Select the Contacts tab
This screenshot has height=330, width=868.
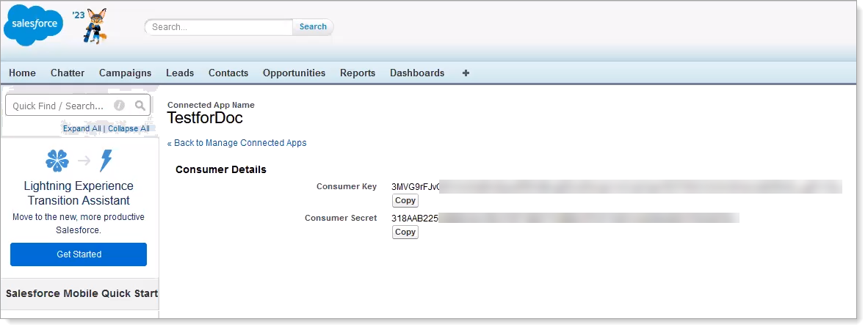coord(228,73)
